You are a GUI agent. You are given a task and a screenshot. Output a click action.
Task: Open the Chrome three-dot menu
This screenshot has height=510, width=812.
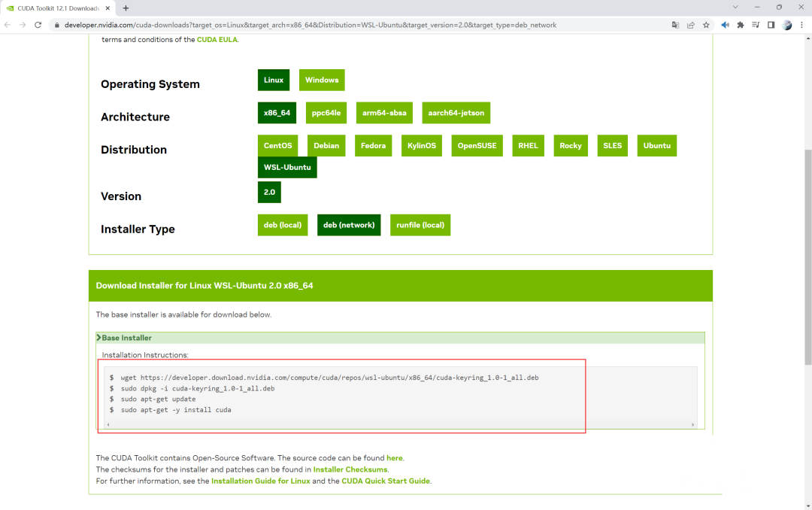tap(801, 25)
